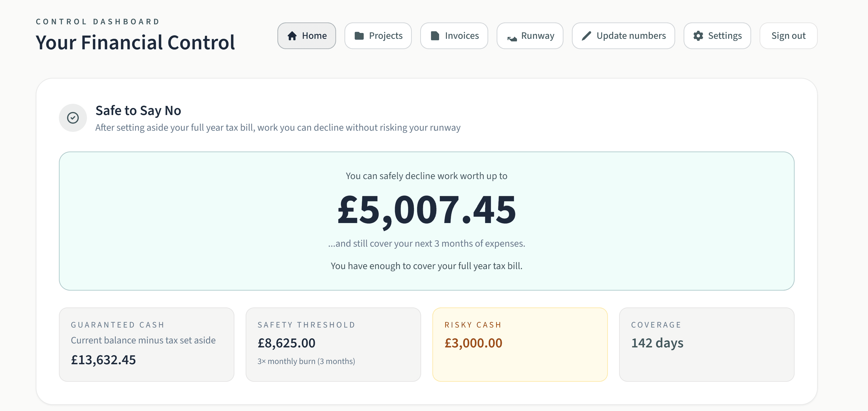
Task: Open Settings from the navigation bar
Action: [x=717, y=36]
